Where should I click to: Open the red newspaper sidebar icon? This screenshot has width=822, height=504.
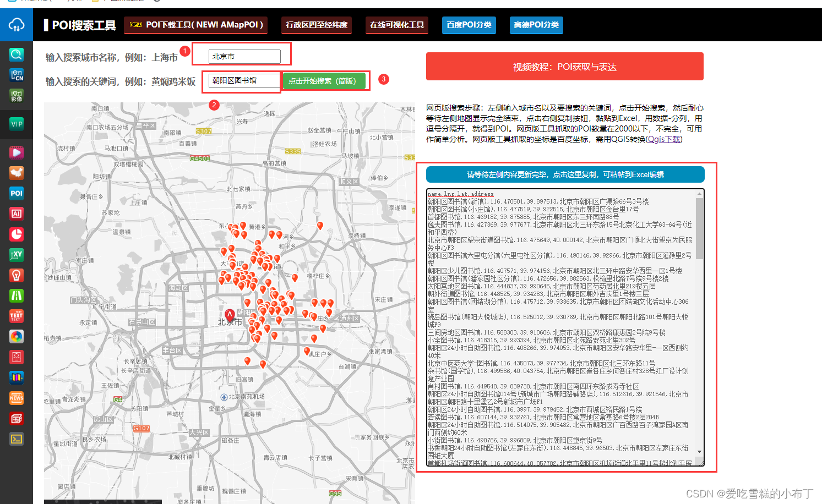click(x=17, y=418)
